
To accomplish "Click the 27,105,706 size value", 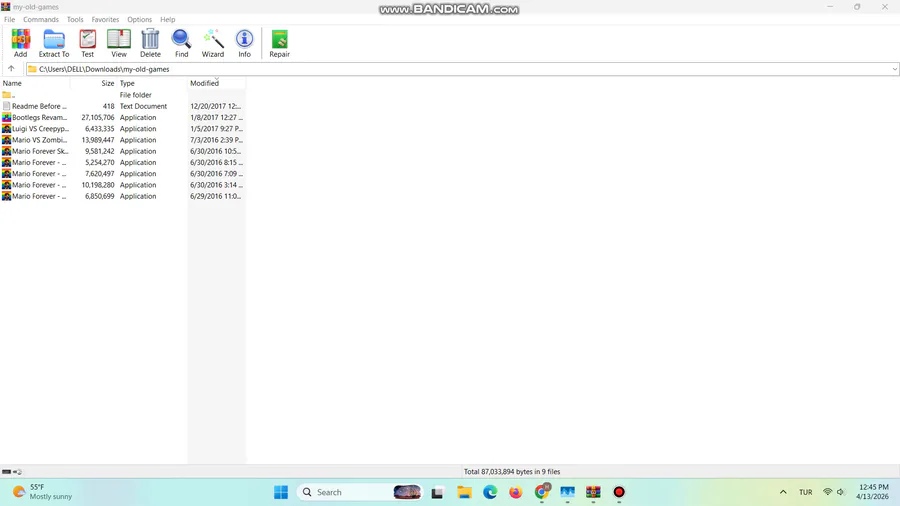I will (98, 117).
